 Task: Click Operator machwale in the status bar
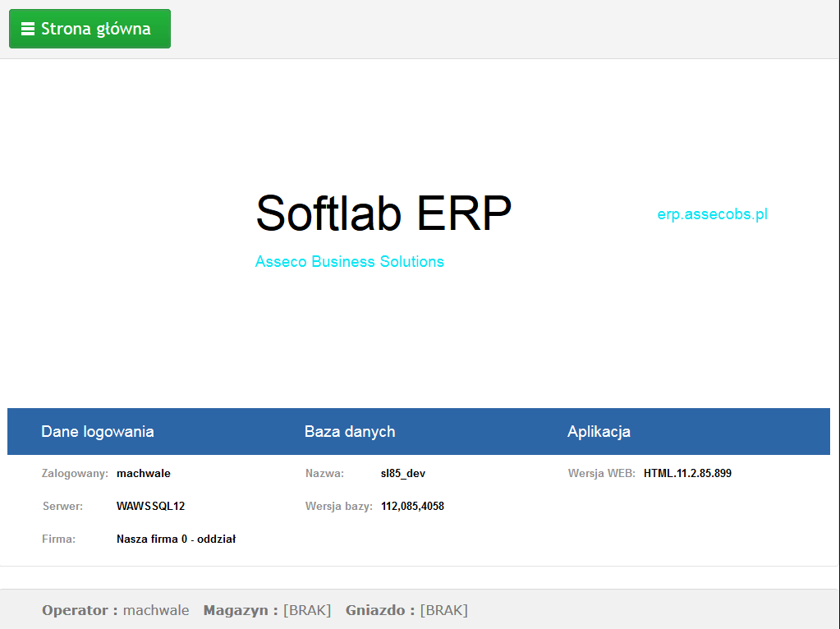click(x=116, y=610)
